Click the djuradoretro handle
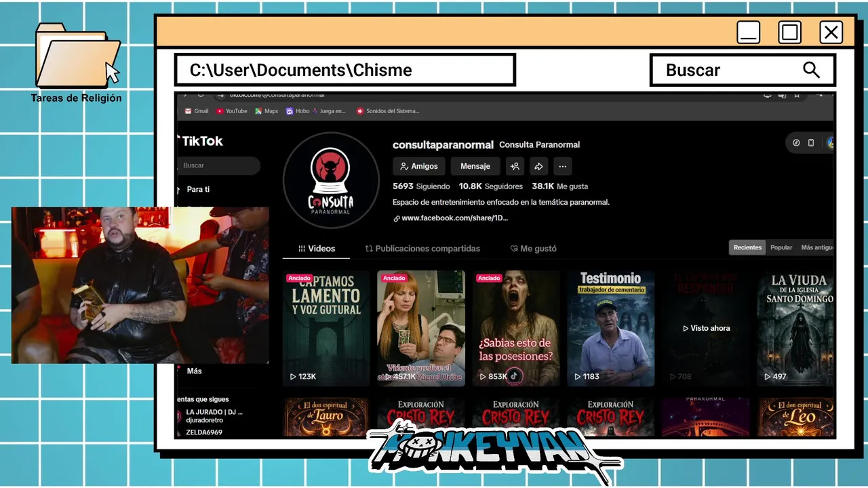Image resolution: width=868 pixels, height=488 pixels. (x=205, y=420)
